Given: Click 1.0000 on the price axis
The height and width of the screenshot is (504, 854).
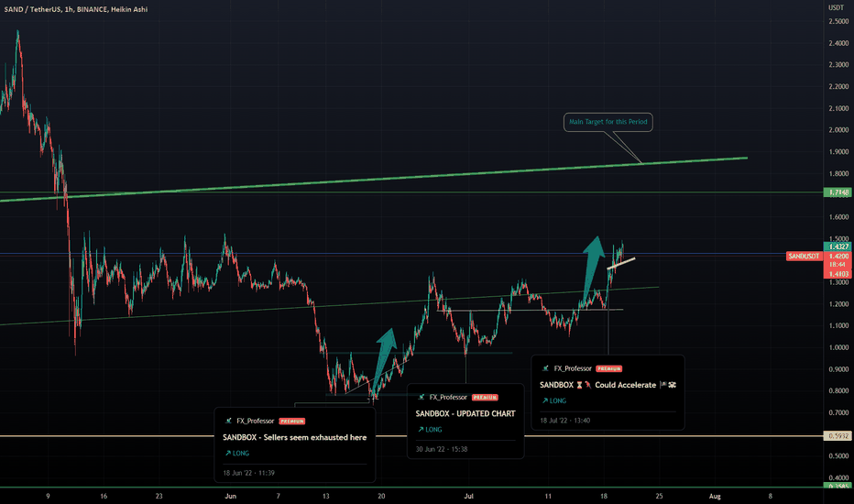Looking at the screenshot, I should pyautogui.click(x=838, y=347).
